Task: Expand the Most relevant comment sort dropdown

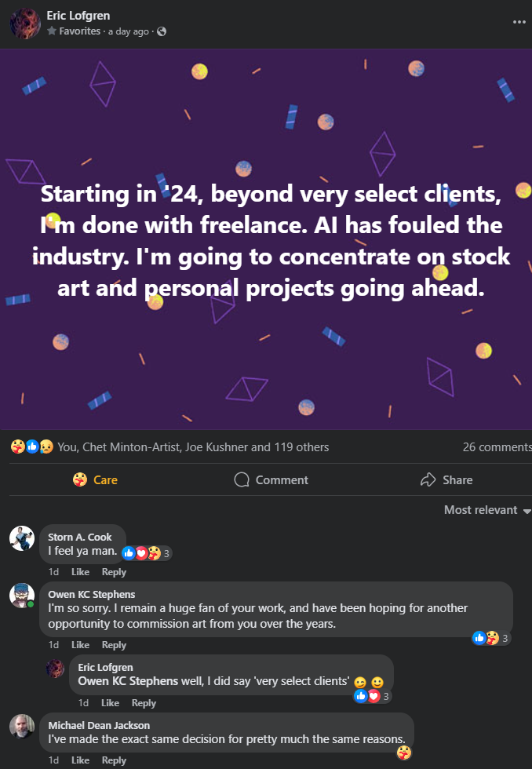Action: (486, 510)
